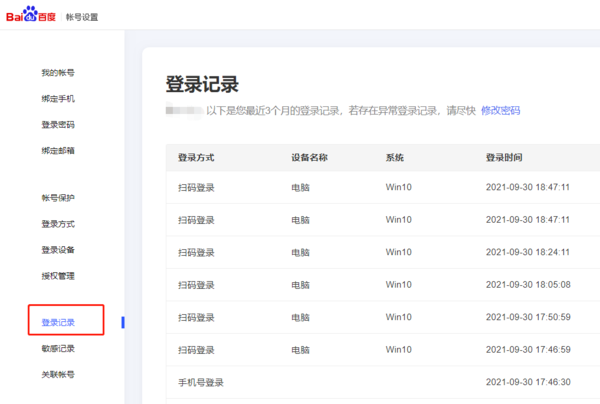This screenshot has width=600, height=404.
Task: Click the 登录时间 column header
Action: 503,158
